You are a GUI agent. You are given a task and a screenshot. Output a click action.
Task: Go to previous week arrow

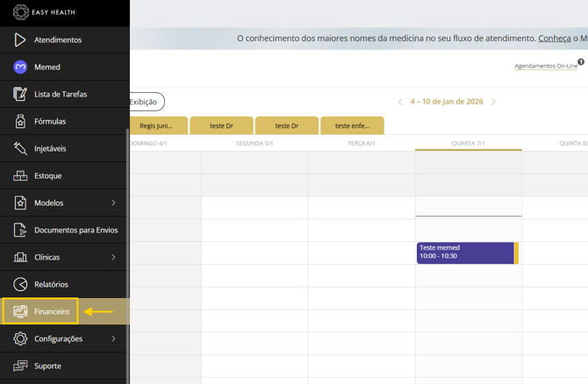(400, 102)
